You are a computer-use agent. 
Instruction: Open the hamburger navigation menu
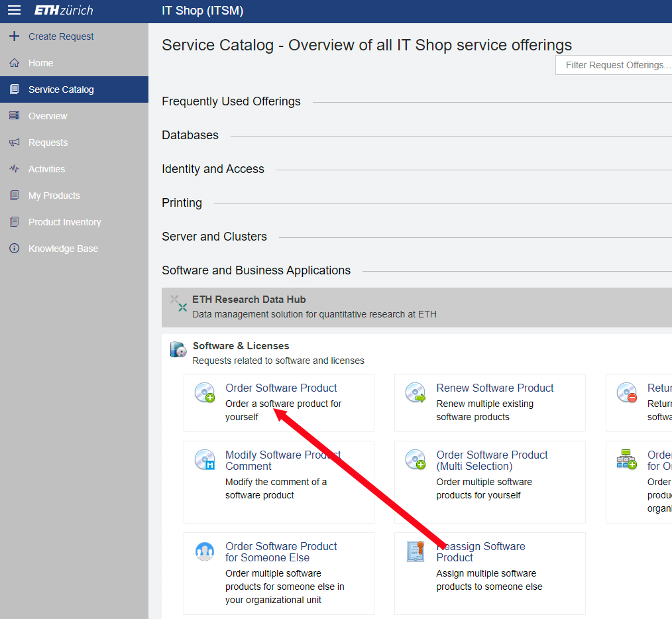pos(14,11)
